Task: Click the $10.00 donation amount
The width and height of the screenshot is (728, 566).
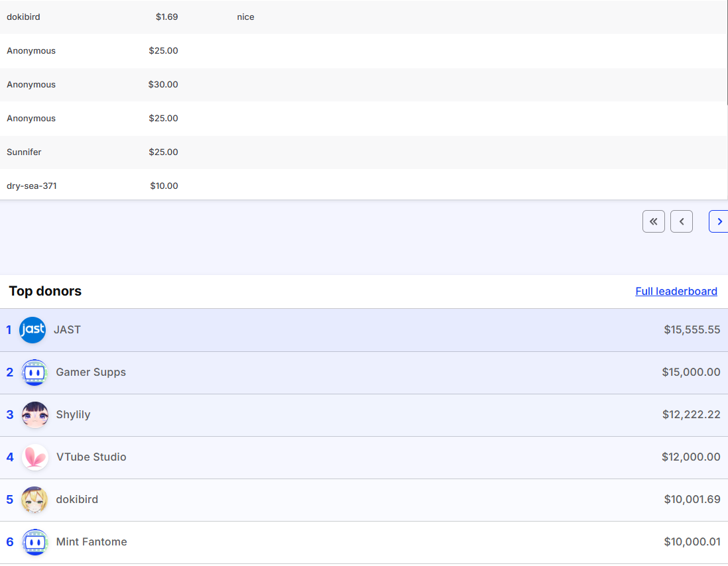Action: (164, 186)
